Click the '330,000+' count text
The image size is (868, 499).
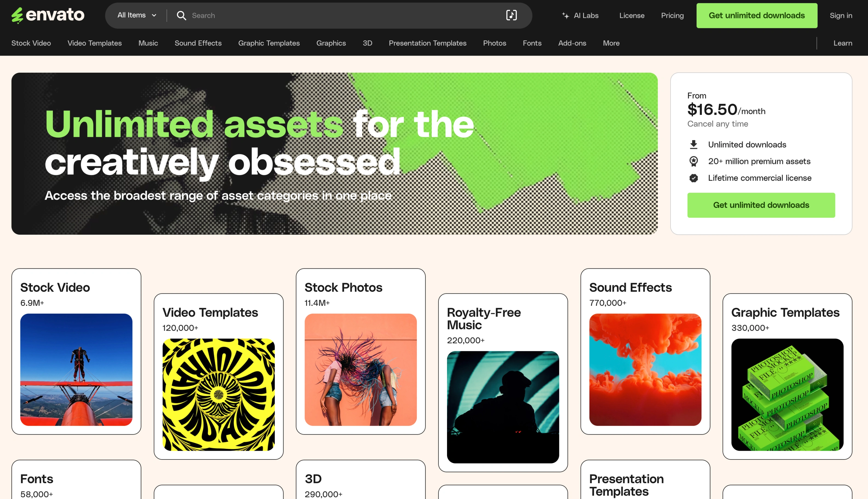[750, 328]
